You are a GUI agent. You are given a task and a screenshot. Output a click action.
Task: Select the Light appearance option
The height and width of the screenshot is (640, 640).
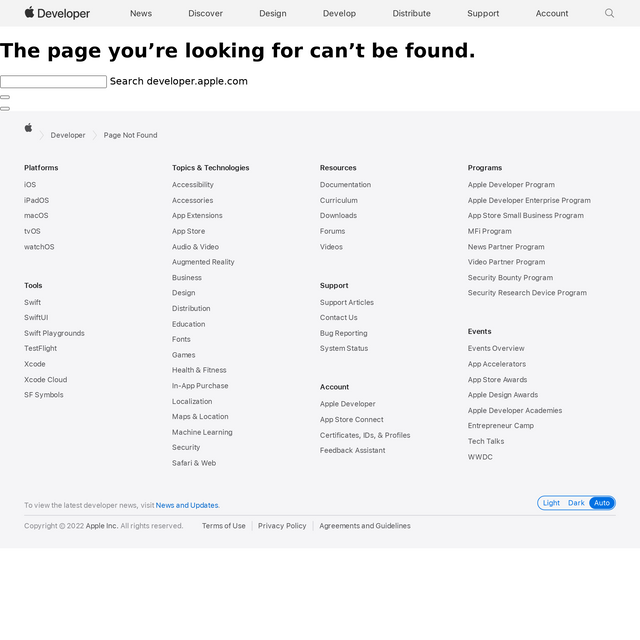pyautogui.click(x=551, y=503)
